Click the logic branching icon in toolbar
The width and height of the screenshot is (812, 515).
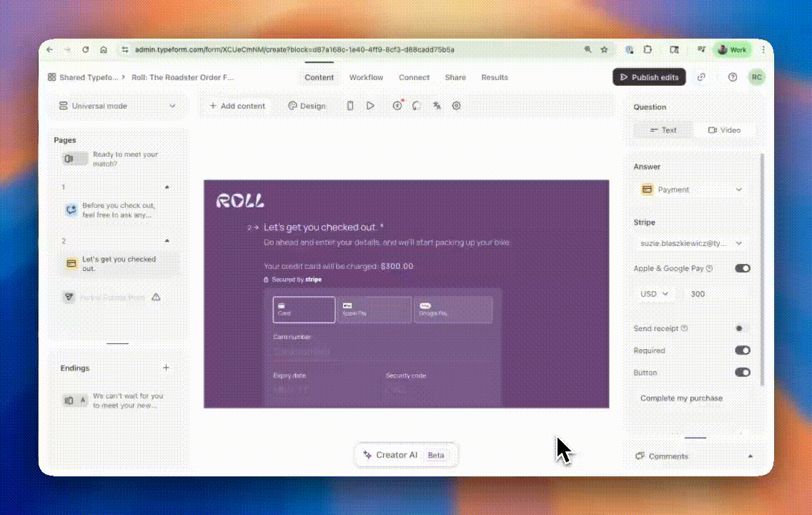click(x=416, y=106)
